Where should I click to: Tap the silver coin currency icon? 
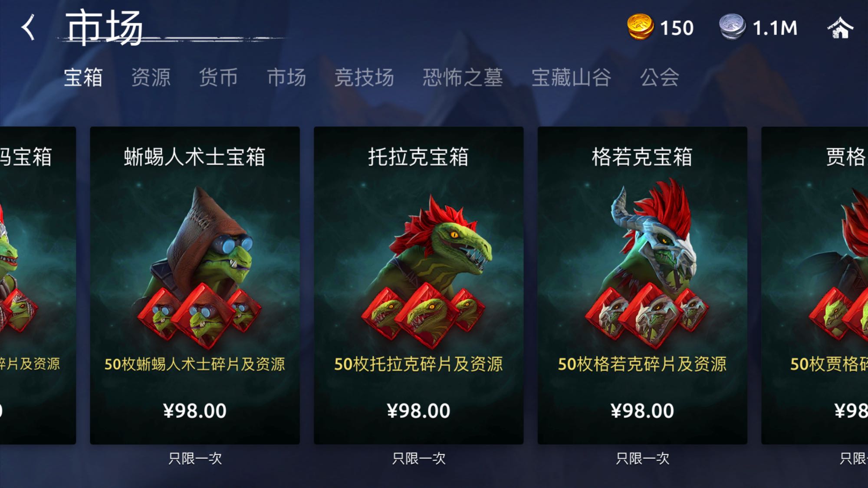pos(732,27)
